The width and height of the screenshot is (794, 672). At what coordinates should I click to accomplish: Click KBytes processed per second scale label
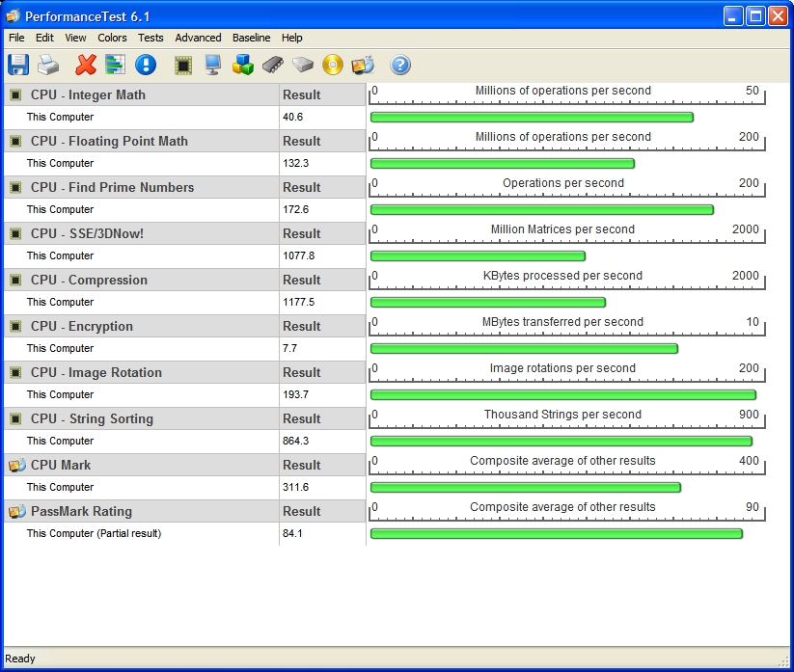[562, 276]
